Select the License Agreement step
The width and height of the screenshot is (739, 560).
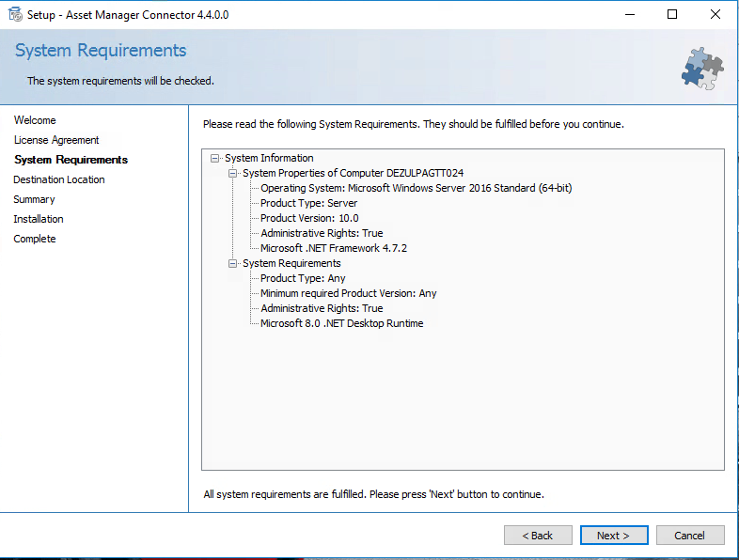tap(56, 140)
